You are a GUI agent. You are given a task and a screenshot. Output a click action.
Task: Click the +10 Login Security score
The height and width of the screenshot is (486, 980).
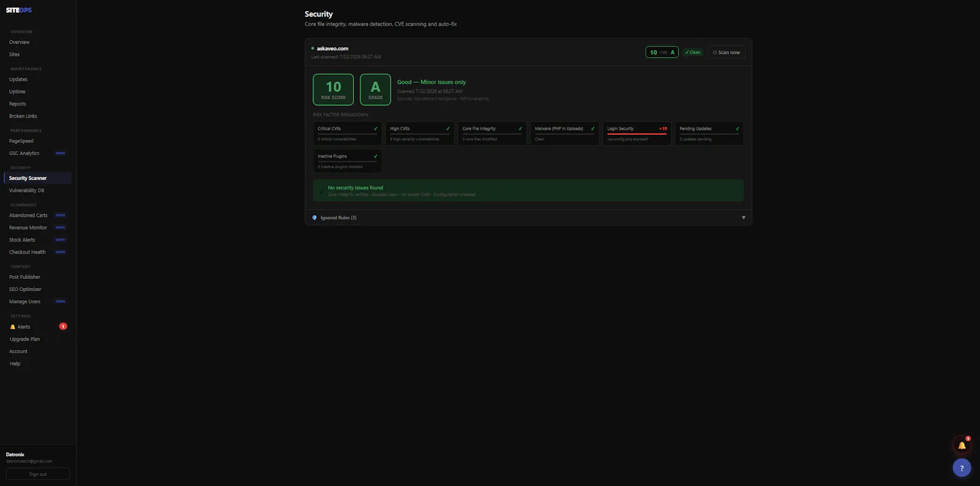pyautogui.click(x=663, y=129)
